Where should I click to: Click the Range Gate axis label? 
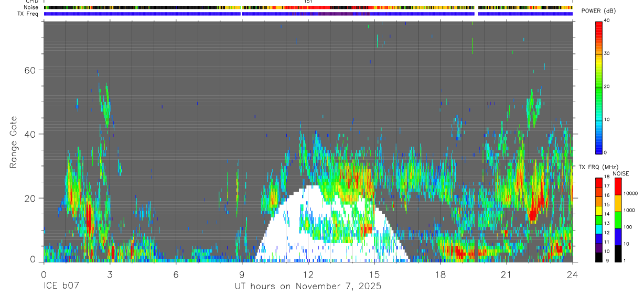[14, 142]
